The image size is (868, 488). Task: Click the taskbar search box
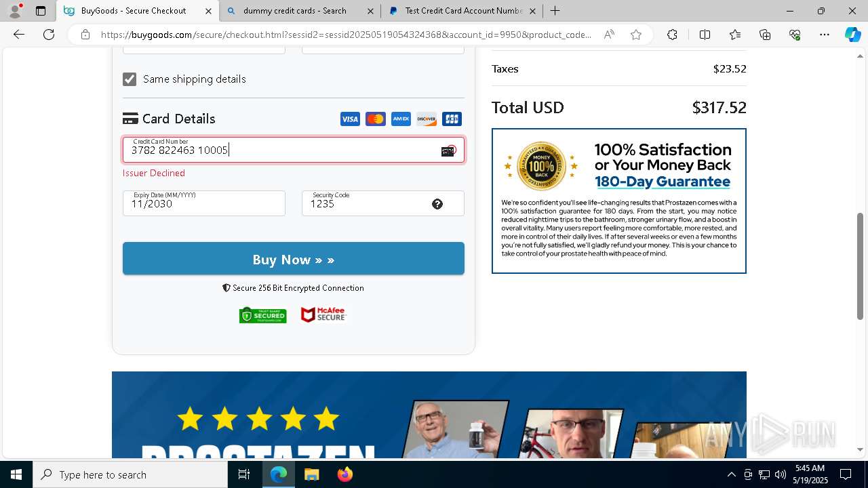[130, 474]
